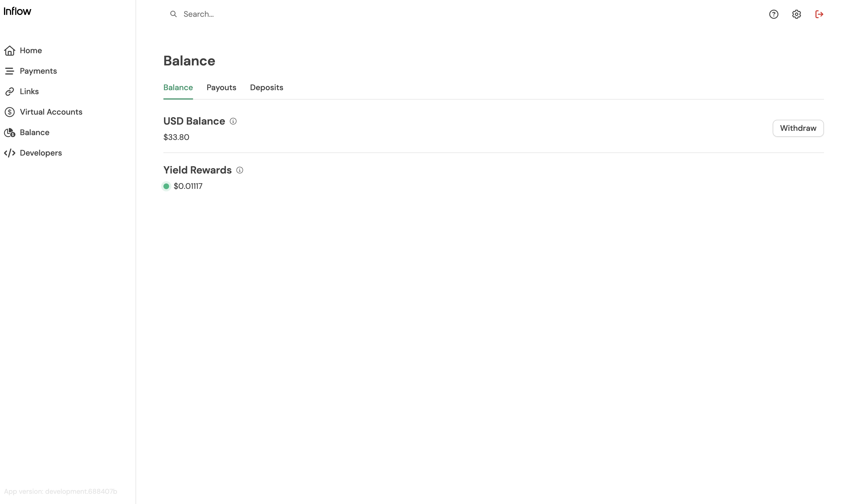Open help via question mark icon

pyautogui.click(x=774, y=14)
